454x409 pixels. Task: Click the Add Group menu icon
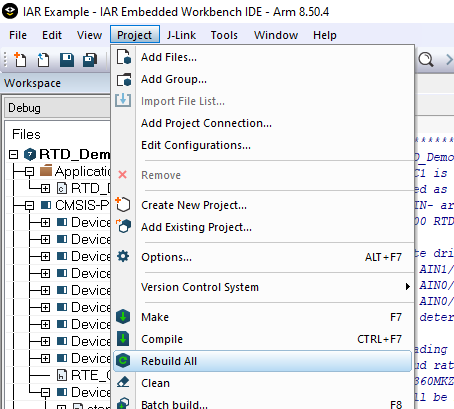[123, 79]
